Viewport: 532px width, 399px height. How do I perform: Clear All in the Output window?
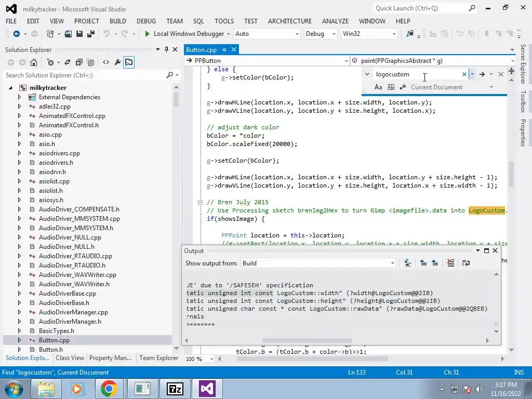pos(450,263)
